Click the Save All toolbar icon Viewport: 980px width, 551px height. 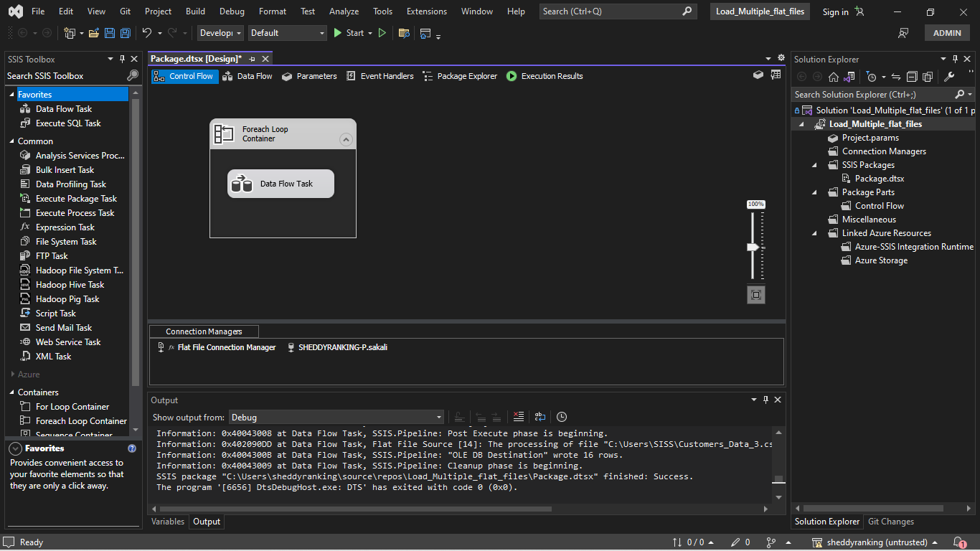[x=125, y=33]
